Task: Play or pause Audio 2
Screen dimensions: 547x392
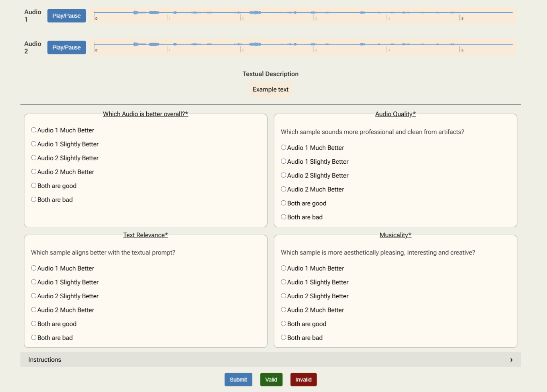Action: coord(66,48)
